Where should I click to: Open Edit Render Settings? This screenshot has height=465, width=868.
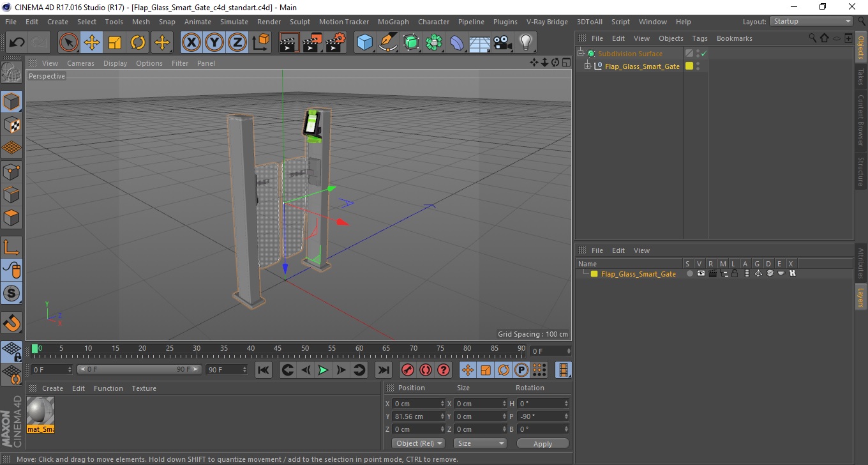336,43
